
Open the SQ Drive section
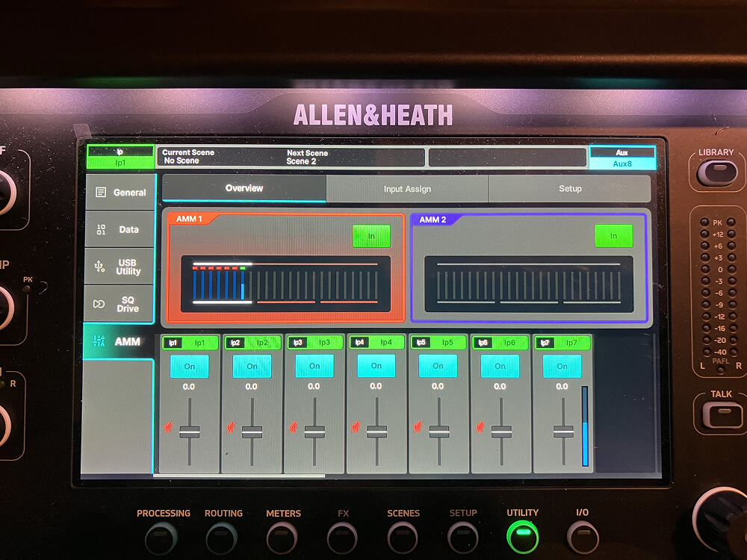pyautogui.click(x=119, y=304)
